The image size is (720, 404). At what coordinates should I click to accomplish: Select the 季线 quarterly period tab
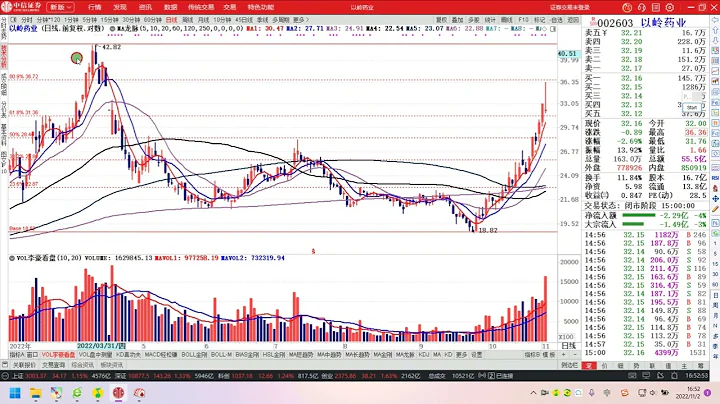262,20
